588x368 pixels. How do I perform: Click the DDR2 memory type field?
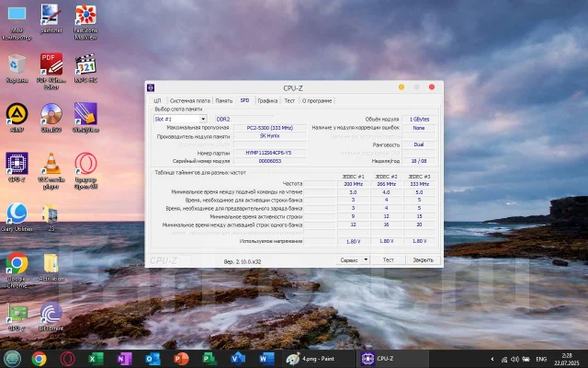[x=244, y=119]
